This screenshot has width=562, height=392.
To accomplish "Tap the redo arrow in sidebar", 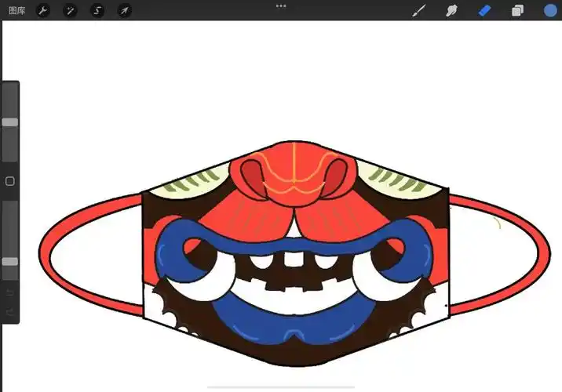I will coord(9,313).
